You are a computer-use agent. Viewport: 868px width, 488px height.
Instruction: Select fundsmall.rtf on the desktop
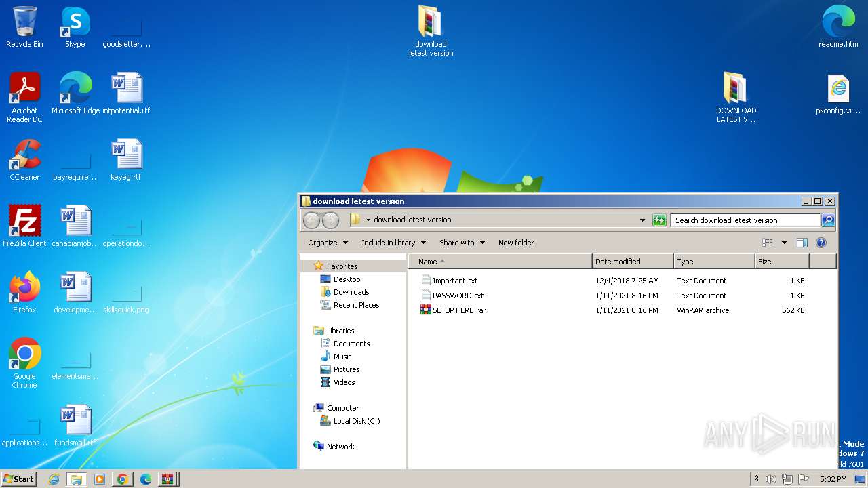[x=75, y=426]
